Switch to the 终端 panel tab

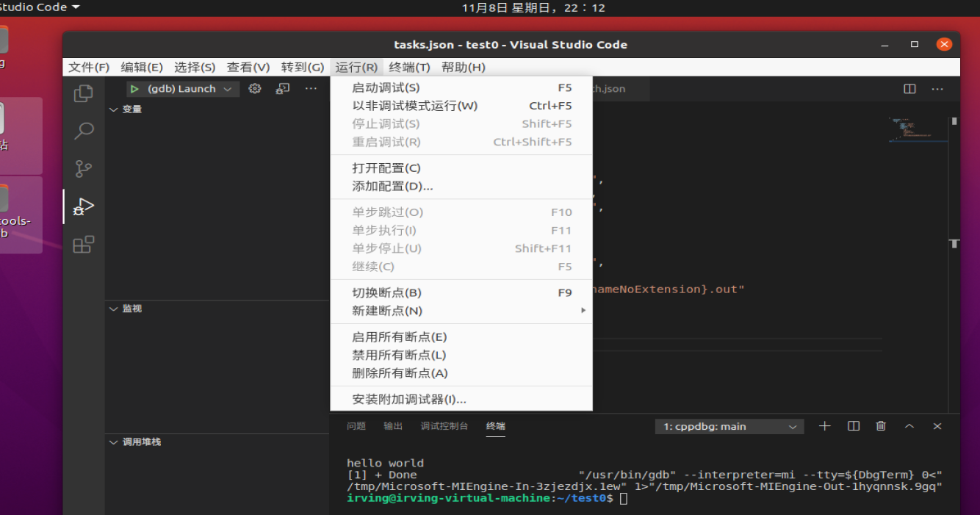496,426
